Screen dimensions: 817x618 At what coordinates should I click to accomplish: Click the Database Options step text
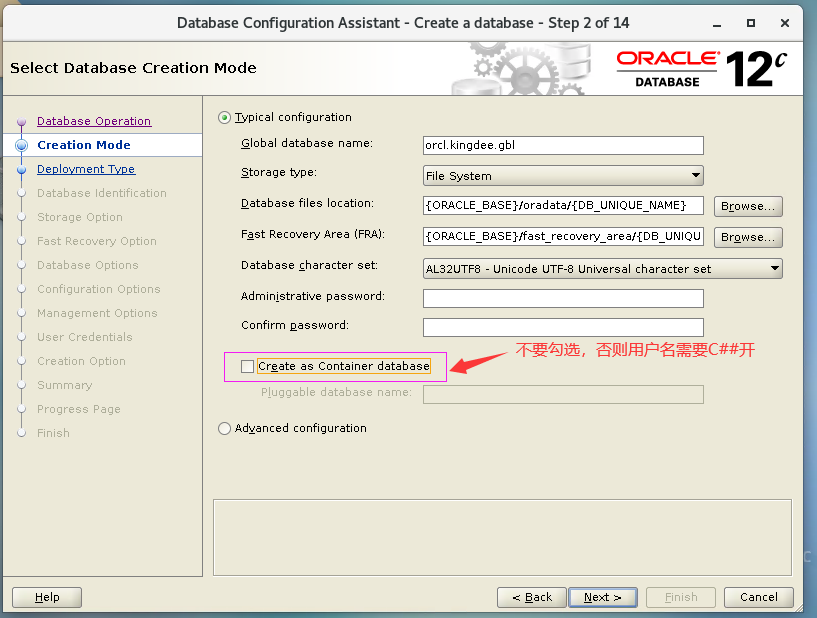click(x=88, y=265)
